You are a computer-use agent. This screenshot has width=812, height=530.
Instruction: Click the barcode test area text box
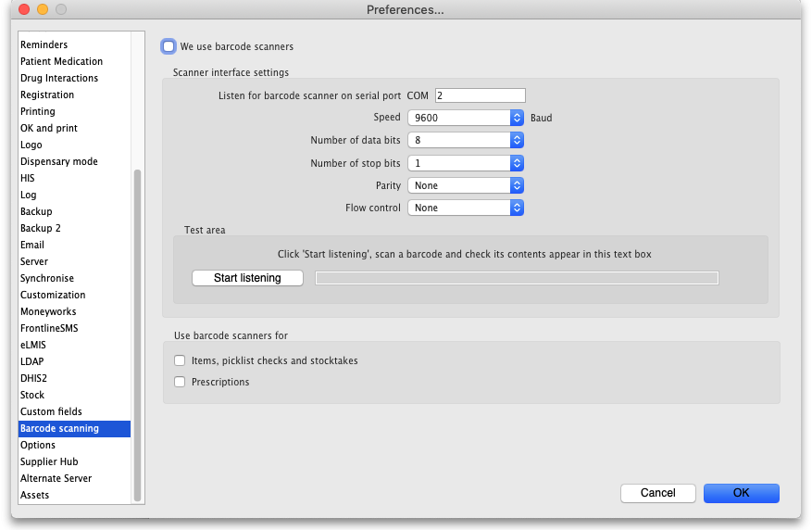(517, 278)
